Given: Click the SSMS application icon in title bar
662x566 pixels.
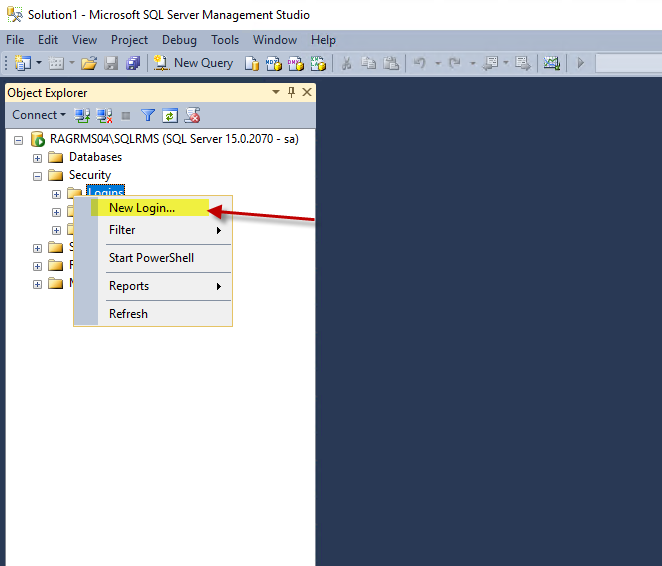Looking at the screenshot, I should click(x=14, y=15).
